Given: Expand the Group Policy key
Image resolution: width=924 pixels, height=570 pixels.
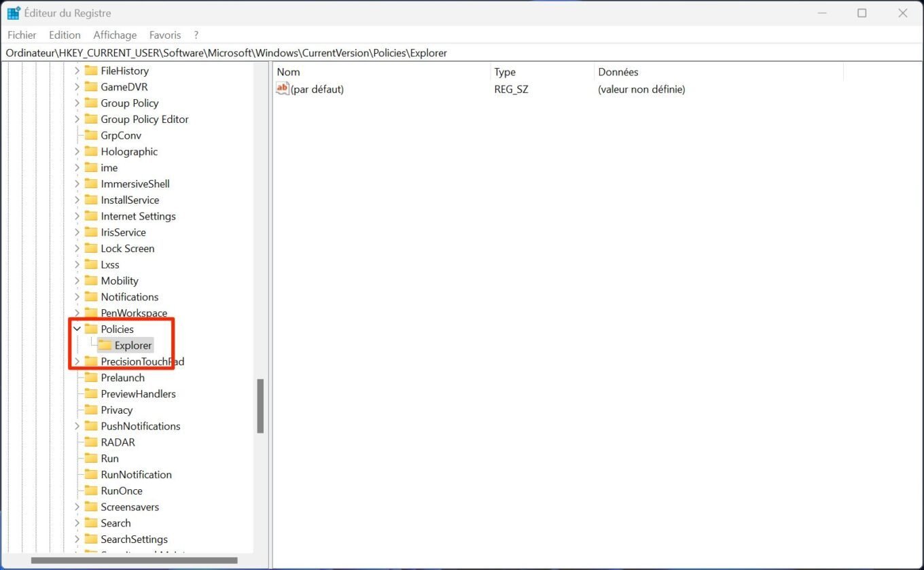Looking at the screenshot, I should tap(77, 103).
